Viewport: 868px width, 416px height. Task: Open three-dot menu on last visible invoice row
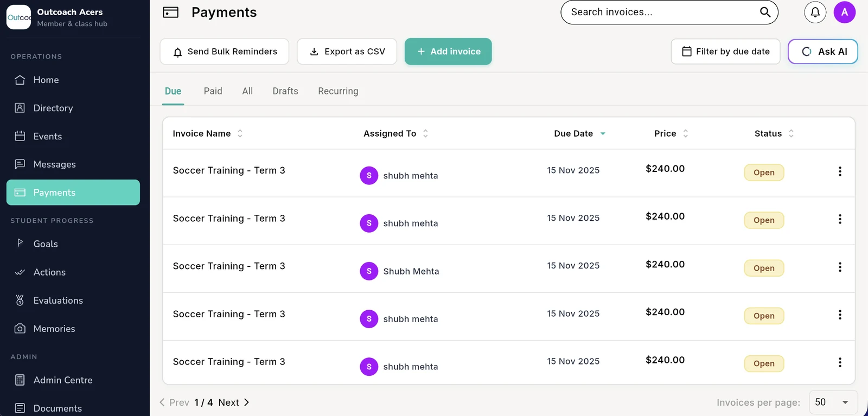[x=840, y=362]
